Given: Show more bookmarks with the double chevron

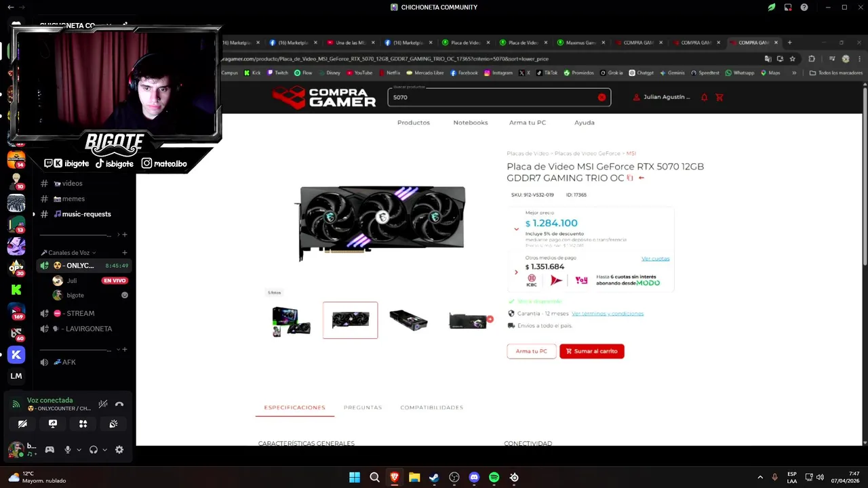Looking at the screenshot, I should (794, 73).
